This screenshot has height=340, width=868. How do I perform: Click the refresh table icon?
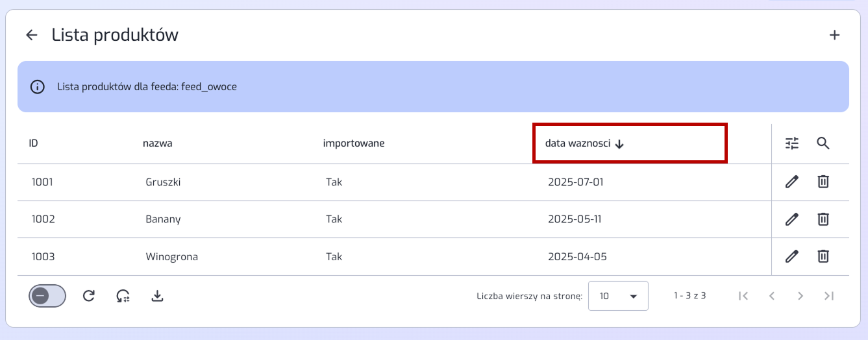pyautogui.click(x=89, y=296)
